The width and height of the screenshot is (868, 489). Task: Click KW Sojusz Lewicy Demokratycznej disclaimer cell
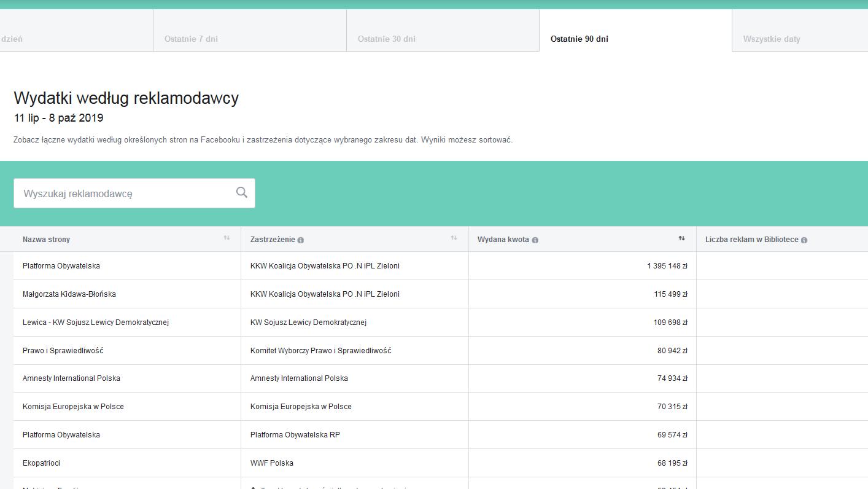click(x=308, y=323)
